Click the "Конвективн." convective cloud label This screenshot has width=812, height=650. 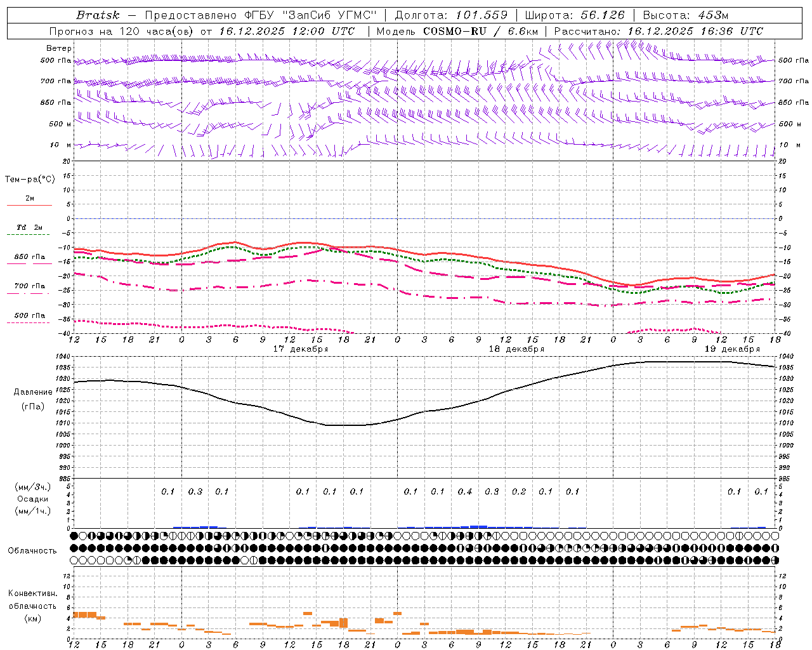pyautogui.click(x=32, y=594)
